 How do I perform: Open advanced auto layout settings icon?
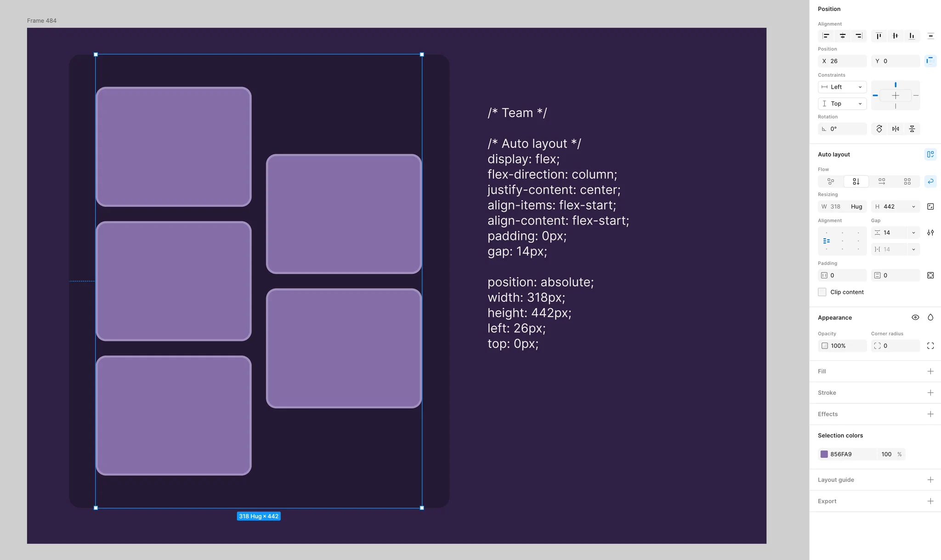coord(930,233)
